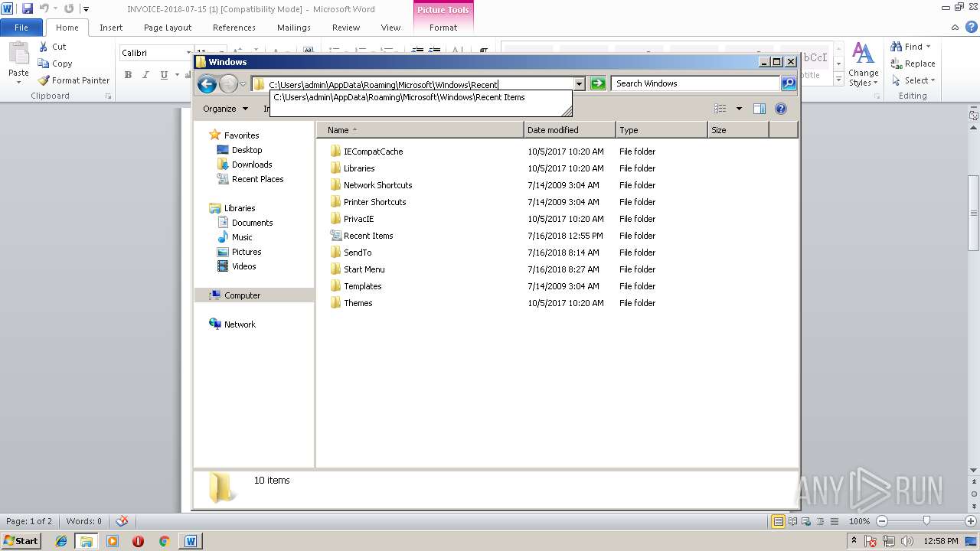
Task: Expand the recent pages dropdown next to Forward
Action: 243,84
